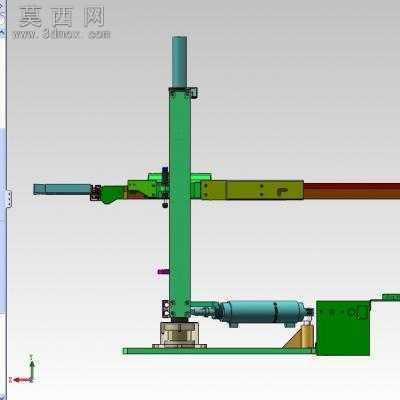Select the magenta pin on column side
The height and width of the screenshot is (400, 400).
[163, 272]
